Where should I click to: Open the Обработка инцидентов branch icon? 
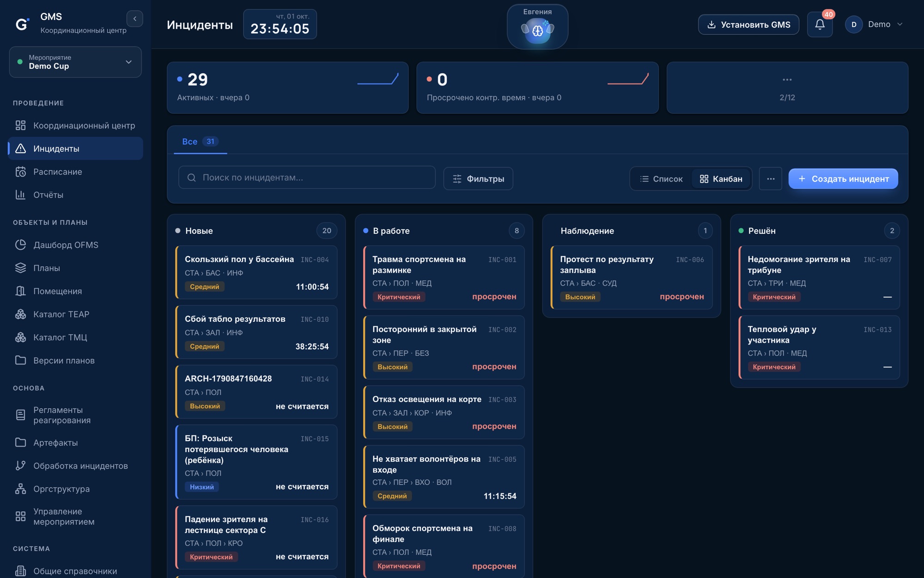(20, 466)
